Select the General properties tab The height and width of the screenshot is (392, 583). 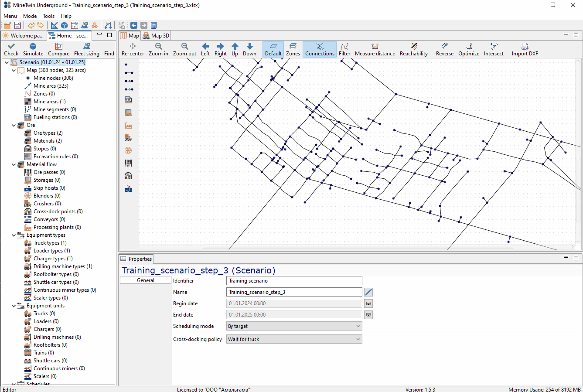point(146,280)
